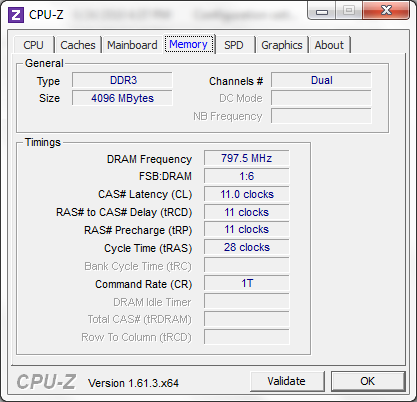Image resolution: width=417 pixels, height=402 pixels.
Task: Switch to the Caches tab
Action: point(78,45)
